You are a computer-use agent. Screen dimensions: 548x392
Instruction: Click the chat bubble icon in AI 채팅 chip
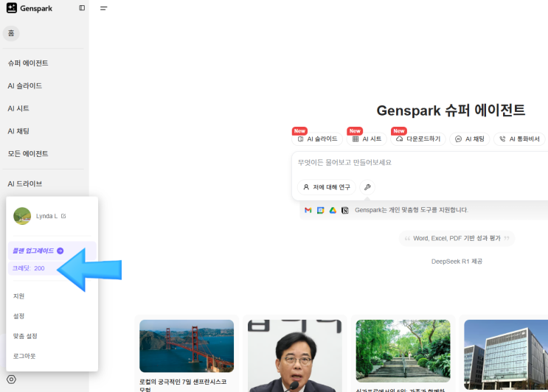click(458, 139)
